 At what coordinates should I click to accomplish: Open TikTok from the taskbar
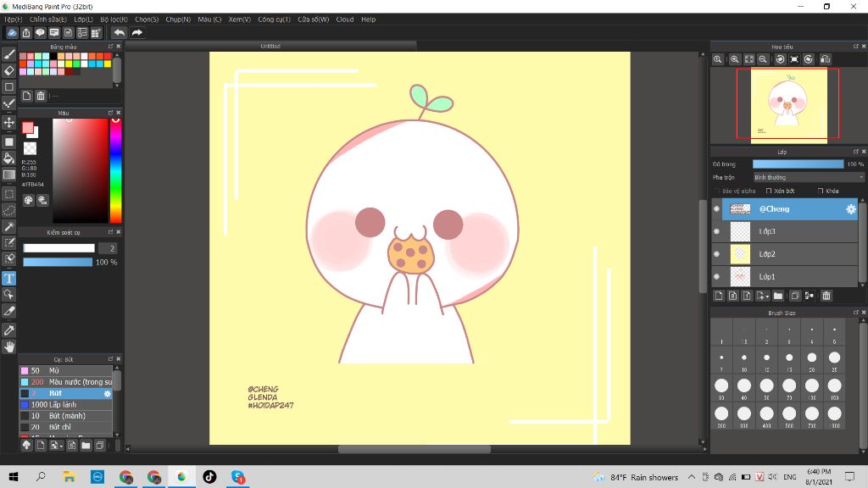(209, 476)
